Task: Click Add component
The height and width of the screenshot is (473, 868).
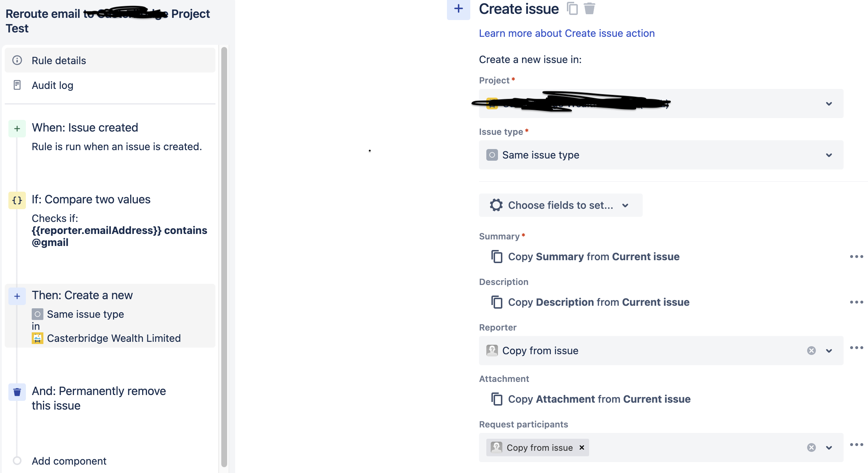Action: [69, 461]
